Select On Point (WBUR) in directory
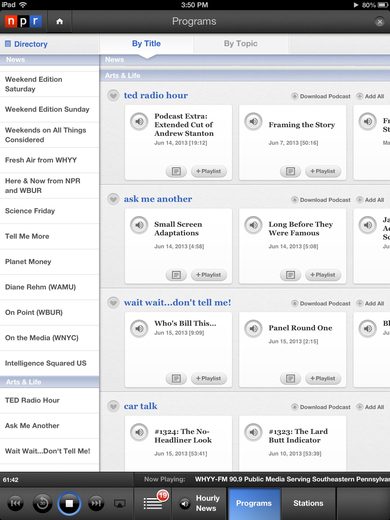This screenshot has height=520, width=390. pyautogui.click(x=49, y=313)
